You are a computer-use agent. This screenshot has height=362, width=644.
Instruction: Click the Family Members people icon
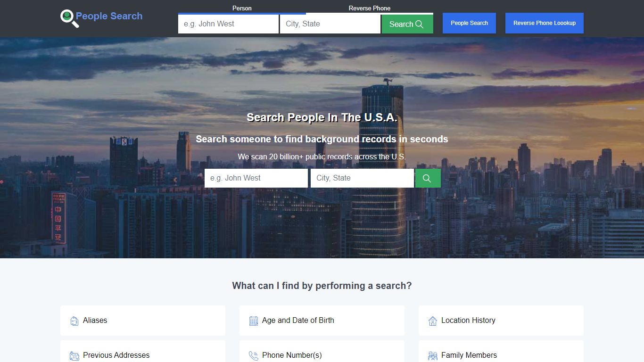(x=432, y=355)
